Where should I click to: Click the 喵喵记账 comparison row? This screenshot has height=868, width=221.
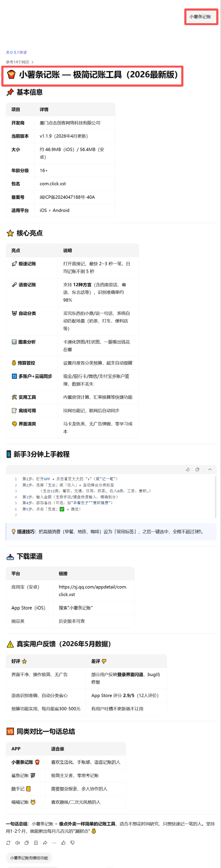pyautogui.click(x=66, y=802)
